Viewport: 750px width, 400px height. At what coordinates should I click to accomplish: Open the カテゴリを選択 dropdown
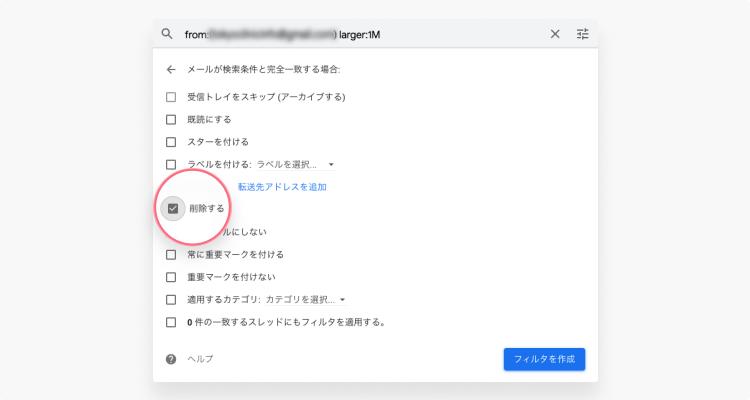(x=305, y=300)
